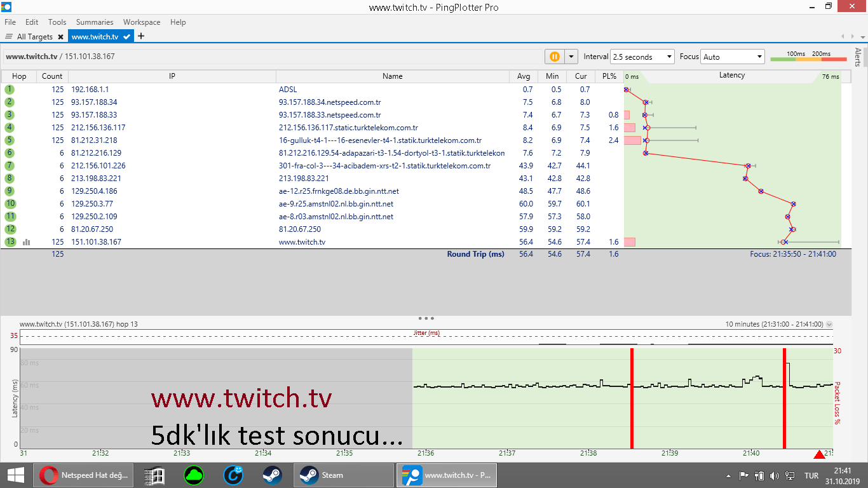Select the hop 7 circle icon
This screenshot has width=868, height=488.
coord(10,166)
